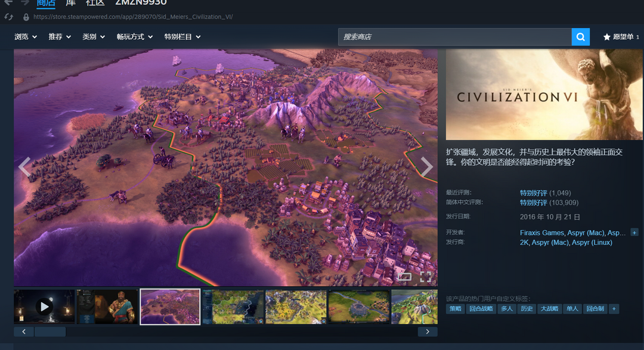Click the 该产品的热门用户自定义标签 heading
The height and width of the screenshot is (350, 644).
coord(488,299)
